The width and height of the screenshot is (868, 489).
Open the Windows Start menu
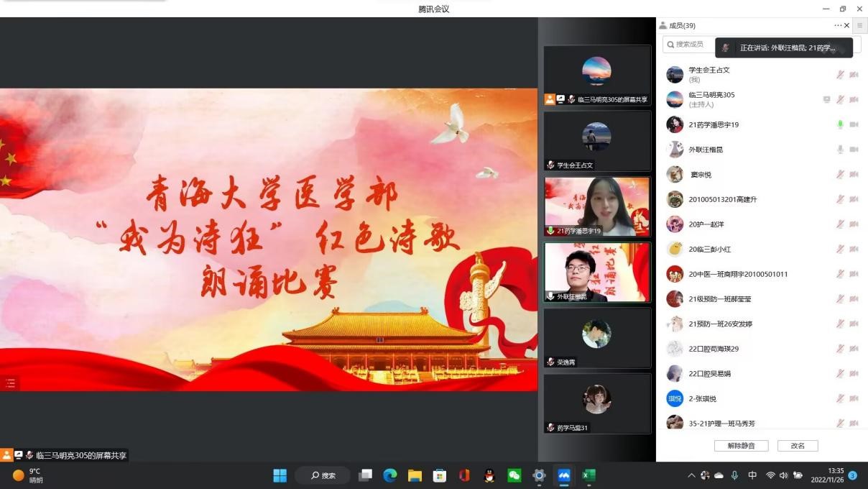point(280,475)
